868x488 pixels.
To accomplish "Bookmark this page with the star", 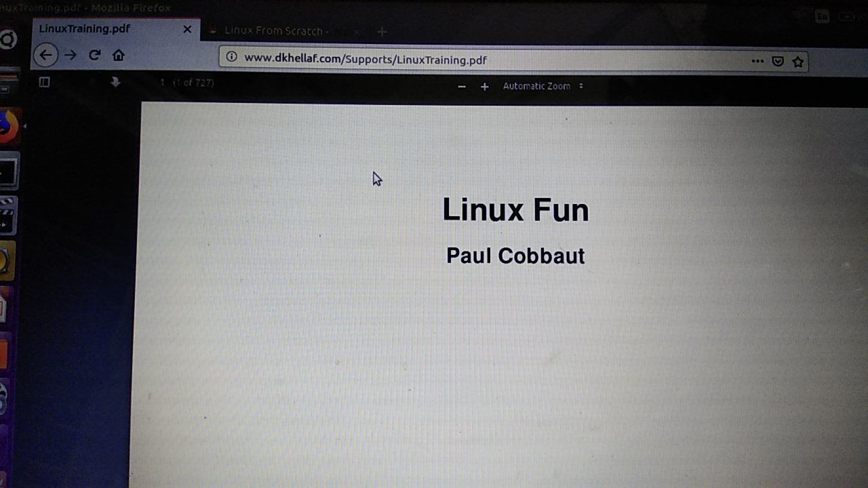I will coord(798,62).
